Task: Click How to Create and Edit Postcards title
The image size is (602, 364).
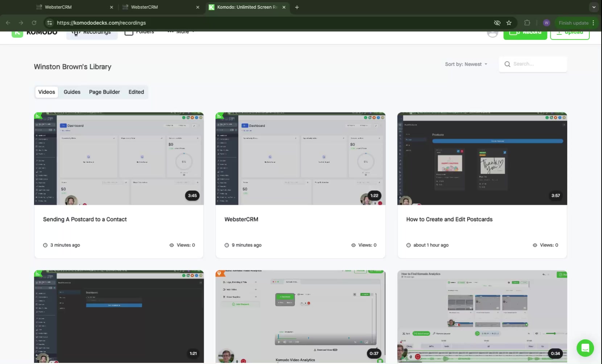Action: pos(449,219)
